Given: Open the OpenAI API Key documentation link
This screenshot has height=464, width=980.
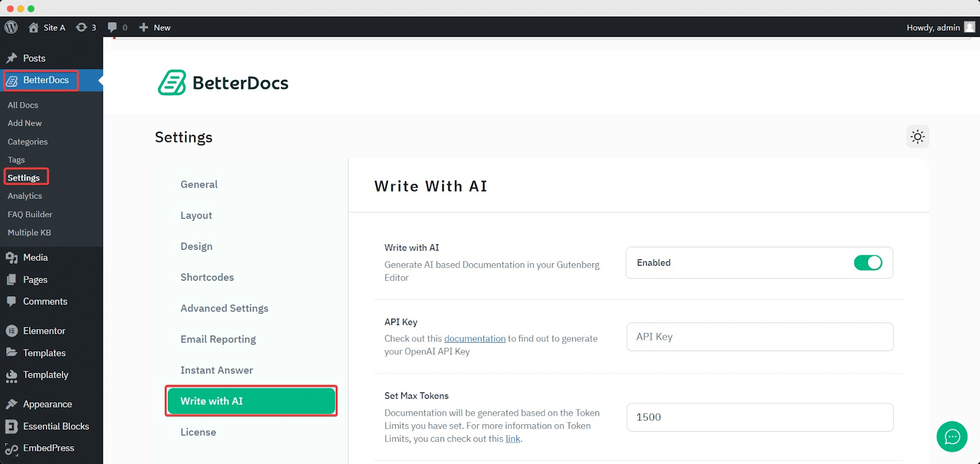Looking at the screenshot, I should [474, 338].
